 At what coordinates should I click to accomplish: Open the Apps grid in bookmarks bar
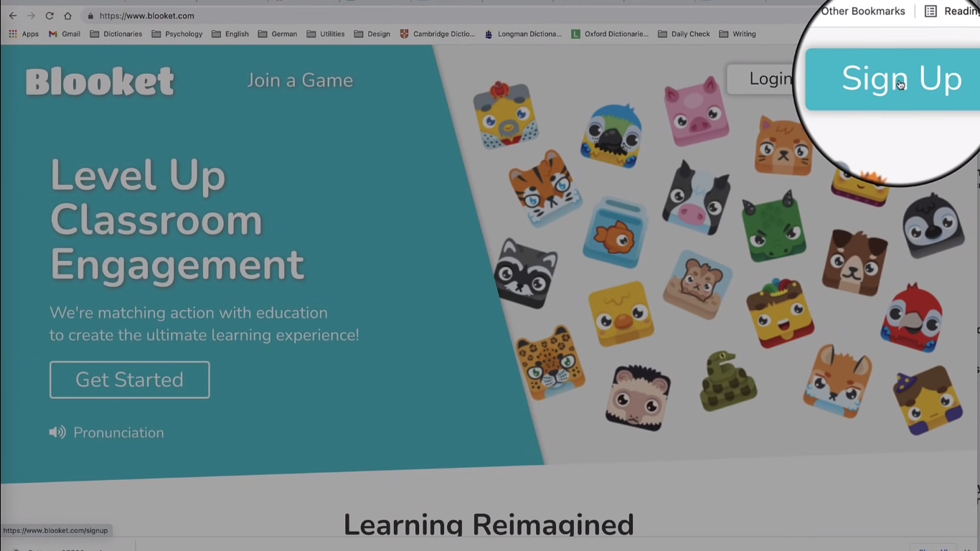(24, 34)
